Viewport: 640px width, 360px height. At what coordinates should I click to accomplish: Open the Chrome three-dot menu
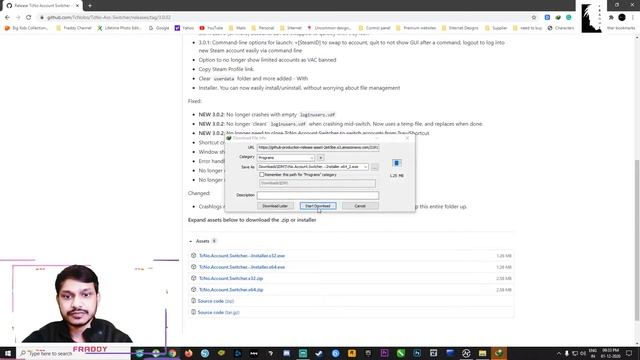[633, 18]
